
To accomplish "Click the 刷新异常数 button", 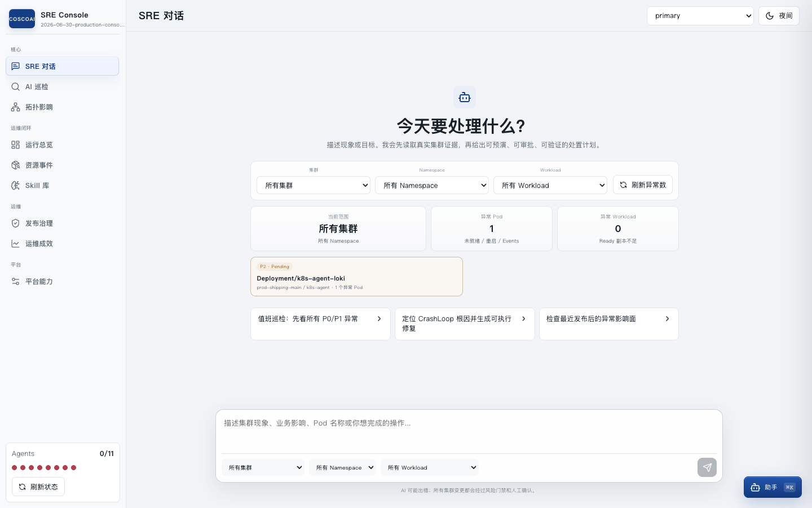I will tap(643, 185).
